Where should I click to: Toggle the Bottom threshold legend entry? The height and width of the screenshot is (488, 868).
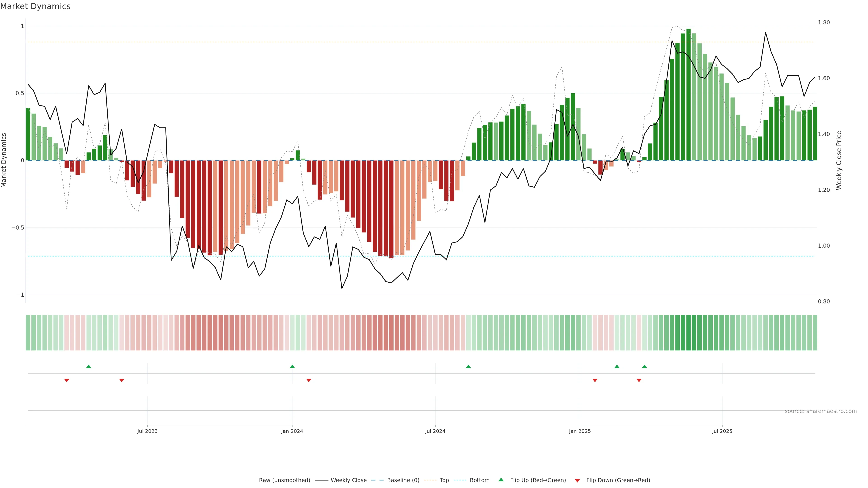pos(479,480)
